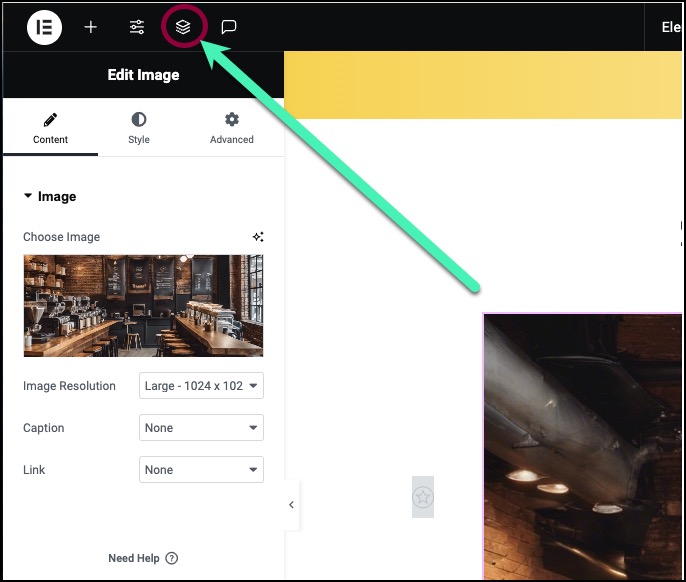Open Site Settings sliders icon

click(137, 27)
